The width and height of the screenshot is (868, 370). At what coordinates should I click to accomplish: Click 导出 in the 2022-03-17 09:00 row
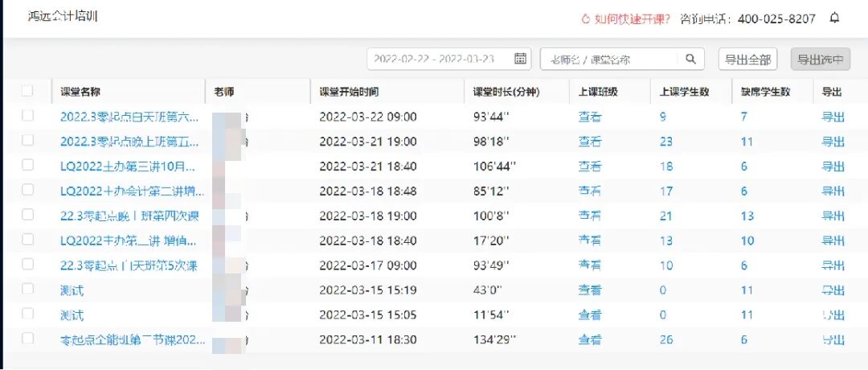click(x=833, y=266)
